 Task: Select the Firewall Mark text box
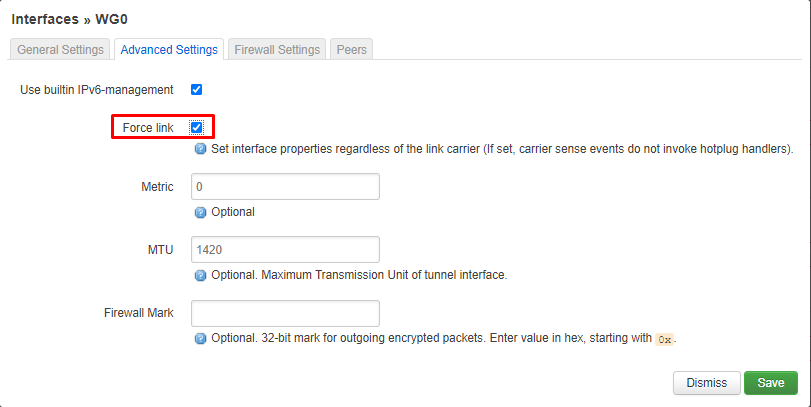tap(286, 313)
